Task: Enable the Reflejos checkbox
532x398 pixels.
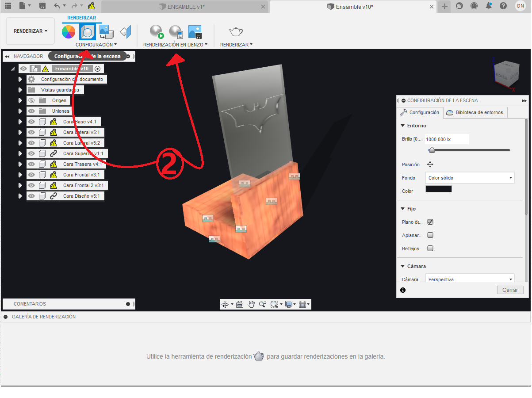Action: pos(430,249)
